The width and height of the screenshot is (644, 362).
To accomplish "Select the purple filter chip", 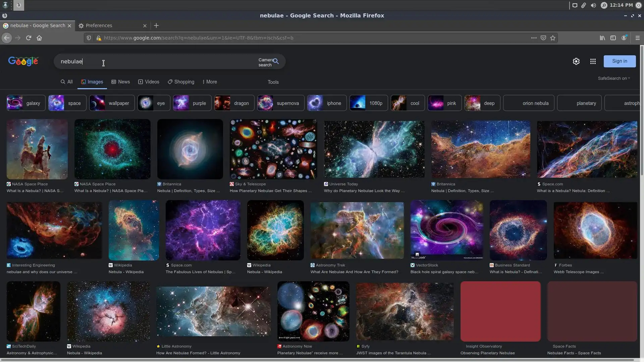I will click(x=192, y=103).
